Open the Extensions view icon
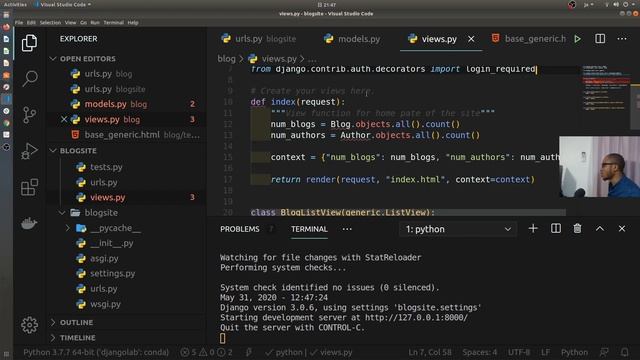The height and width of the screenshot is (360, 640). (x=29, y=187)
